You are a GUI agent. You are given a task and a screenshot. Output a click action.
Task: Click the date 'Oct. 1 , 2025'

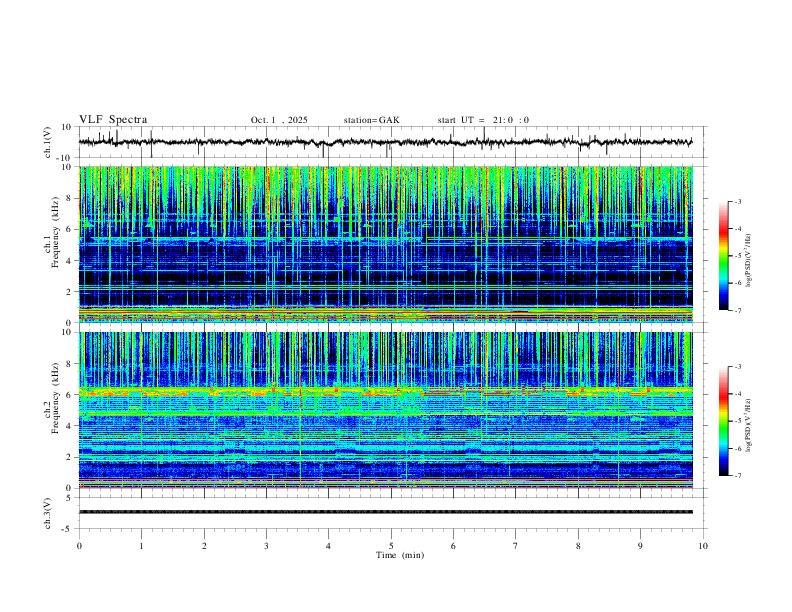tap(279, 120)
